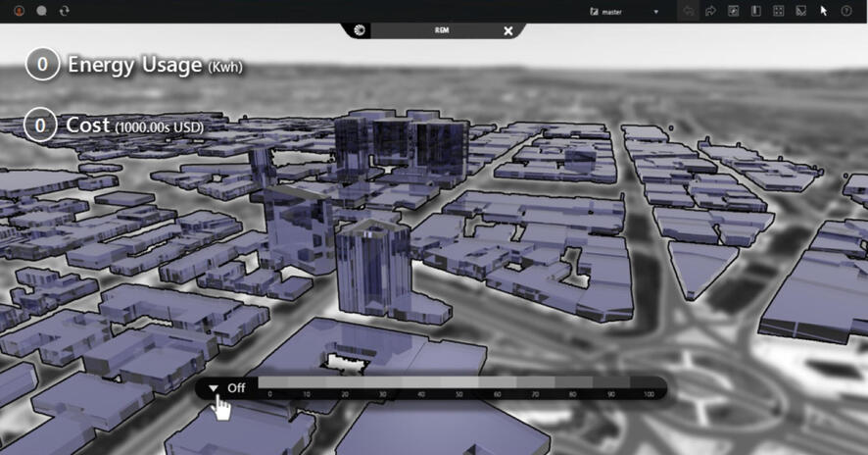Click the undo arrow icon

689,11
